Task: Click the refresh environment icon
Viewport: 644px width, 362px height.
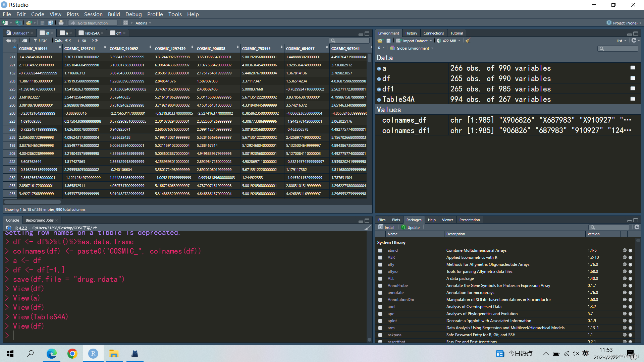Action: coord(633,40)
